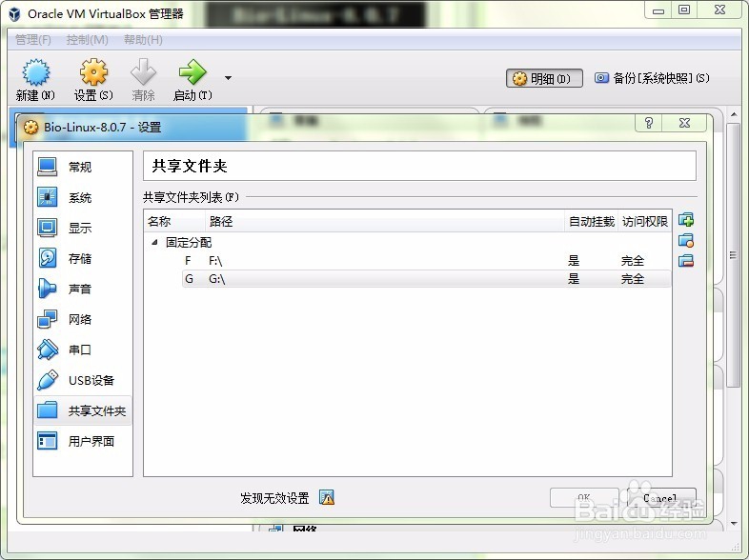749x560 pixels.
Task: Click the Discard (清除) arrow icon
Action: click(x=143, y=72)
